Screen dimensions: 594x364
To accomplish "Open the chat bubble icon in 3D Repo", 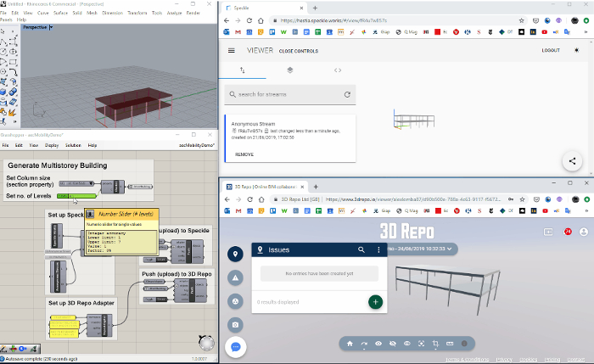I will 235,347.
